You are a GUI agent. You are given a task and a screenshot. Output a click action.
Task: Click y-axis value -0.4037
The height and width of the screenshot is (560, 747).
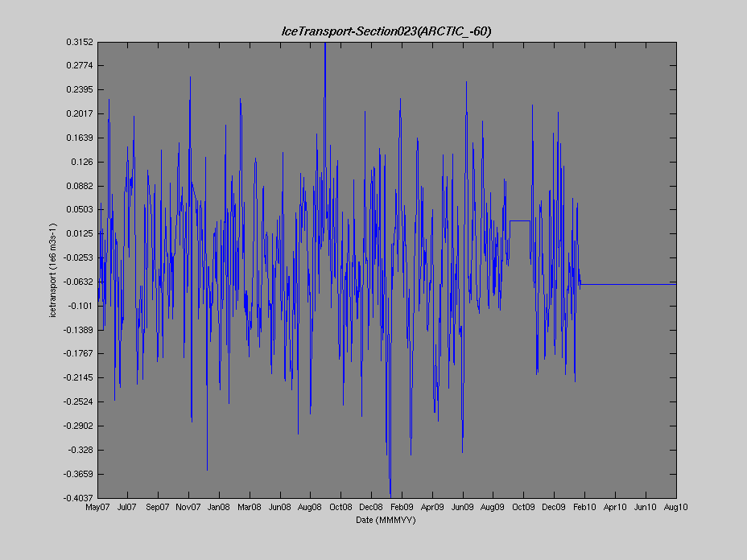(x=78, y=497)
